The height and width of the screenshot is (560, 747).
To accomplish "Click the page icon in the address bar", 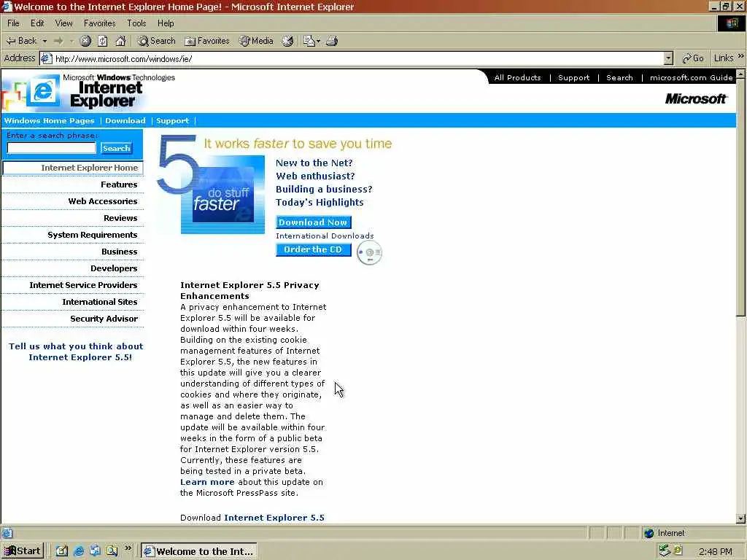I will pos(46,58).
